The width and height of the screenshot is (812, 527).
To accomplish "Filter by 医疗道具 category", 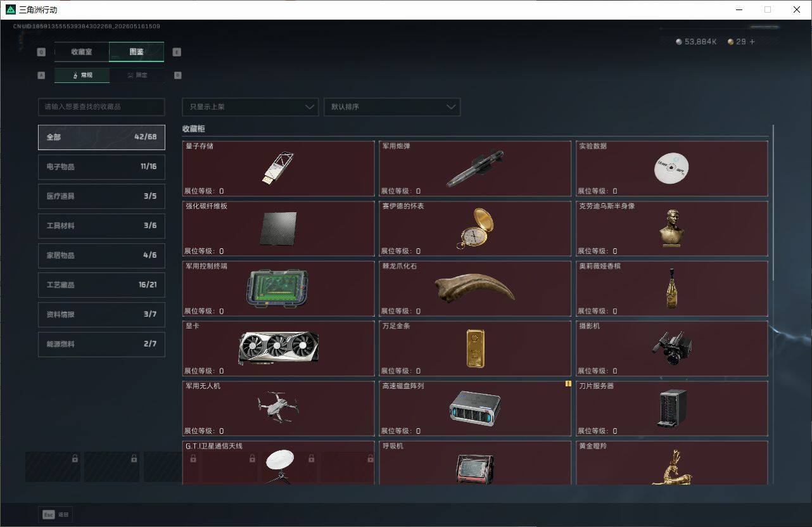I will 101,196.
